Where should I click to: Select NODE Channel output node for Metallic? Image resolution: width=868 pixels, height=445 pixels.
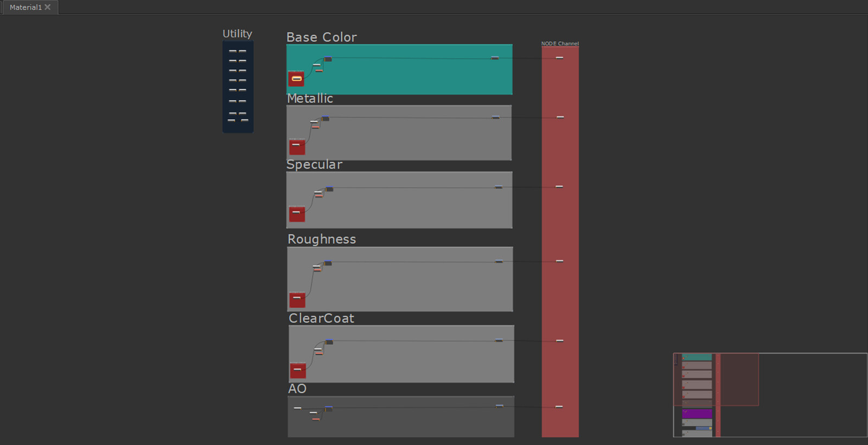pos(560,117)
